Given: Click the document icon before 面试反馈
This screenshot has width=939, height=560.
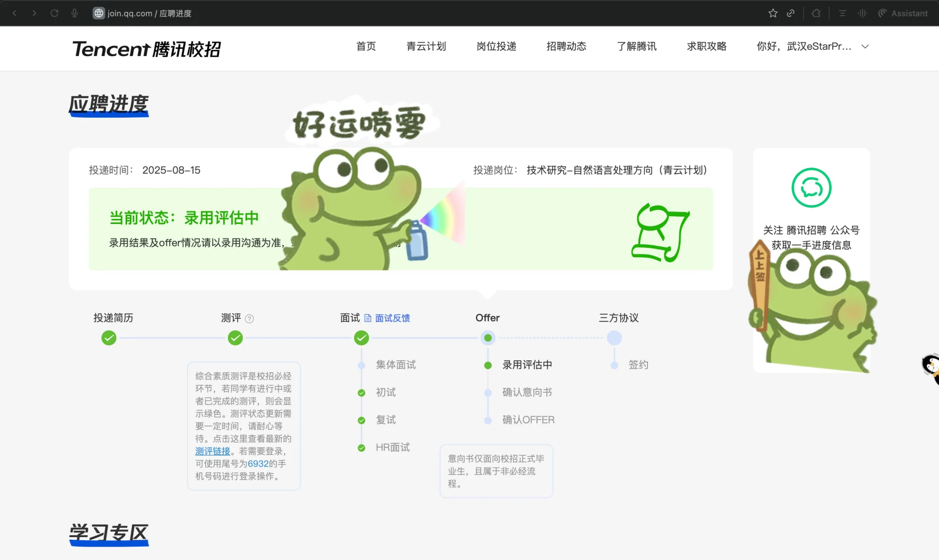Looking at the screenshot, I should [x=368, y=318].
